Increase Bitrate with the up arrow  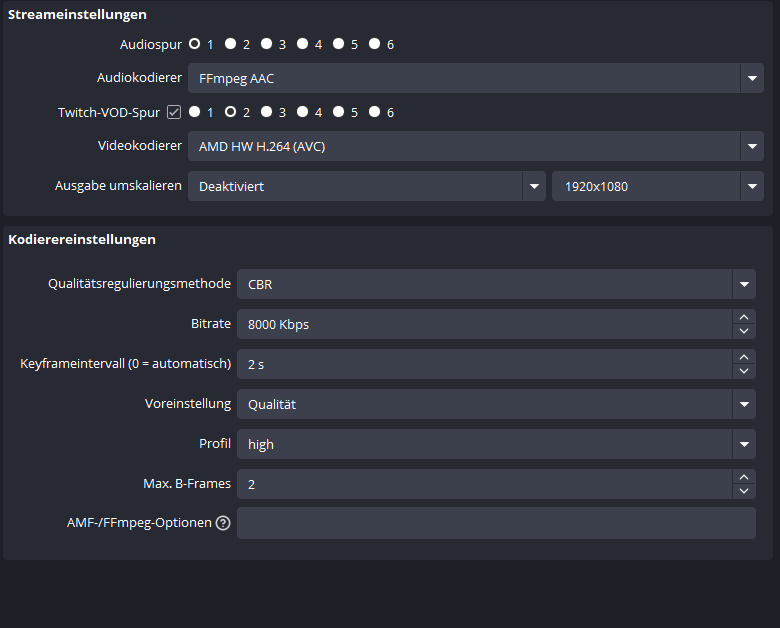(744, 317)
